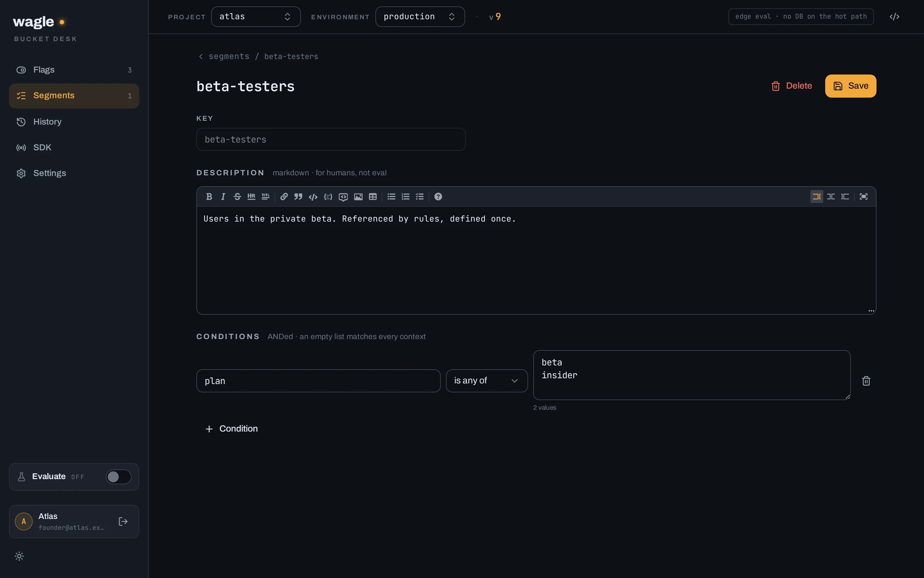Image resolution: width=924 pixels, height=578 pixels.
Task: Open SDK in the sidebar
Action: 74,148
